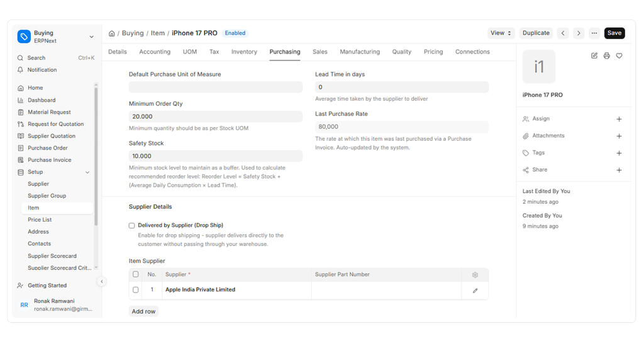Open the Buying breadcrumb link
The width and height of the screenshot is (644, 346).
point(133,33)
